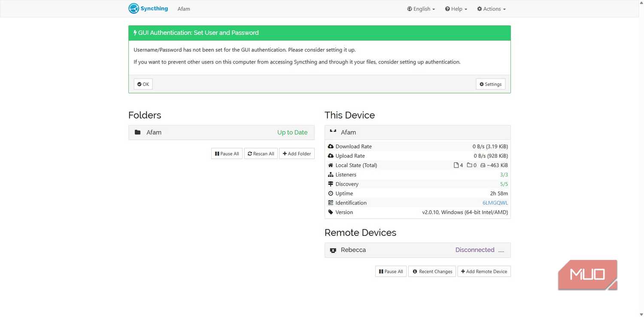Click the Folders heading

pos(145,115)
